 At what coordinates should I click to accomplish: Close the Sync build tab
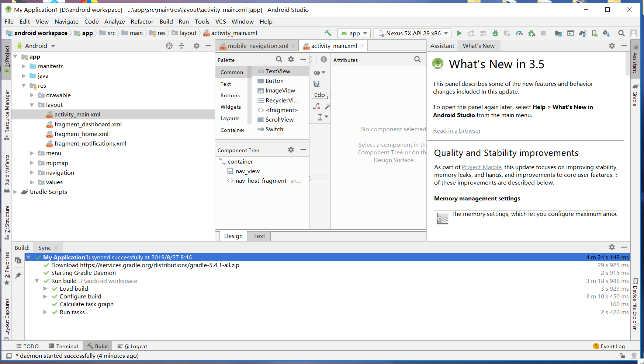tap(56, 248)
